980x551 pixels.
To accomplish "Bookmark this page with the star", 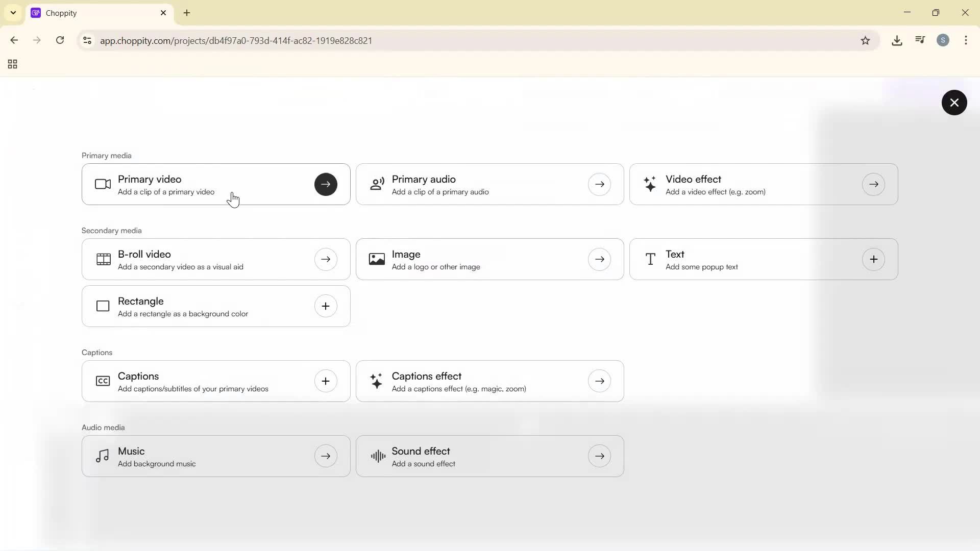I will click(866, 40).
